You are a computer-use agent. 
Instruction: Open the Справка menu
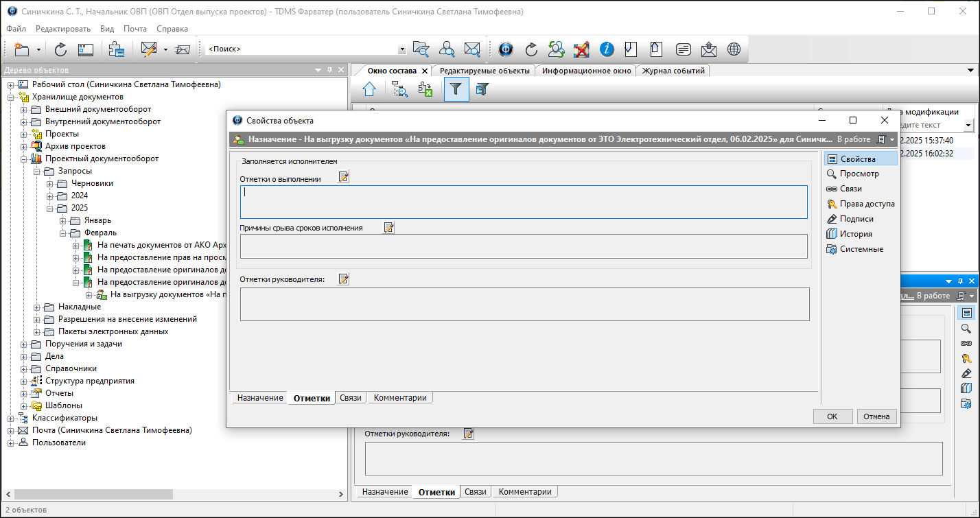[172, 29]
